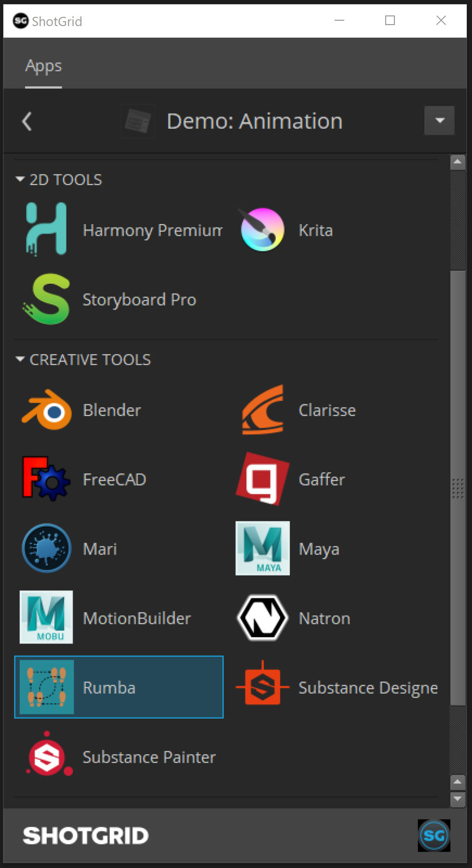The image size is (472, 868).
Task: Click the Substance Designer label text
Action: coord(368,688)
